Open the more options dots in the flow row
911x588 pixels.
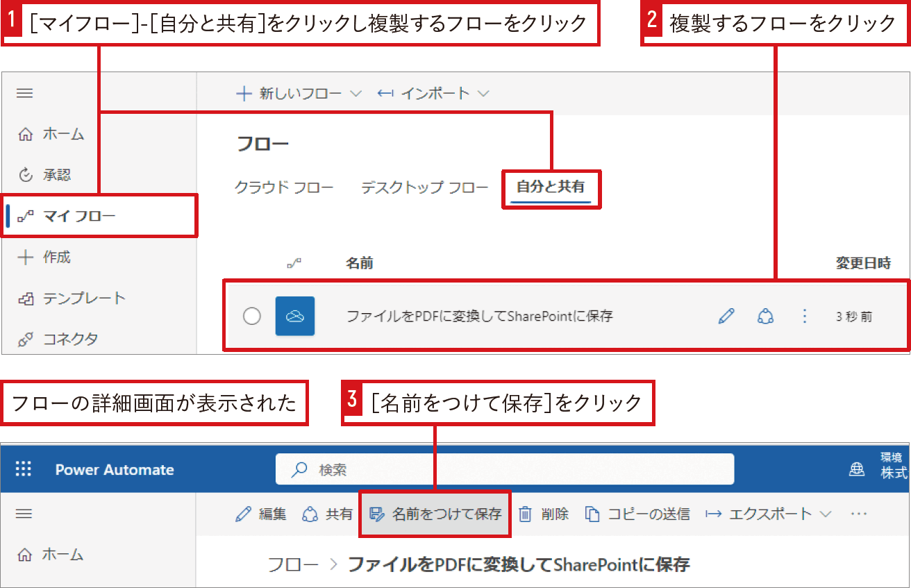(x=805, y=317)
